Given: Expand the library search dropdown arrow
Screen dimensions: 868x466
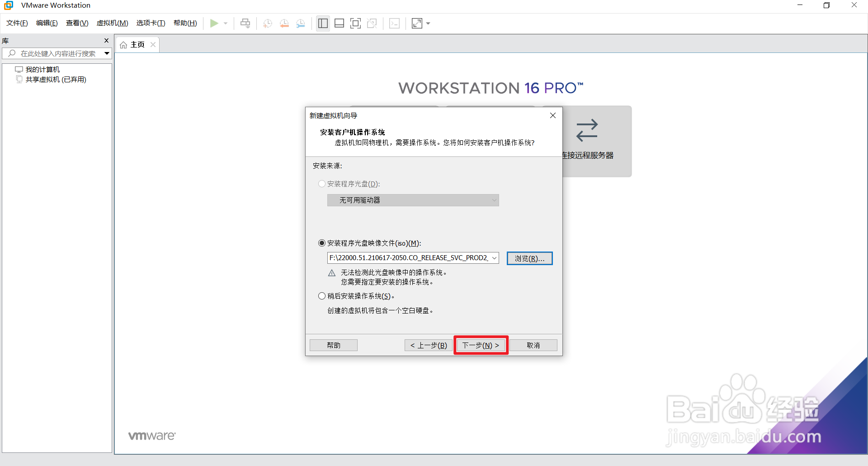Looking at the screenshot, I should [107, 53].
